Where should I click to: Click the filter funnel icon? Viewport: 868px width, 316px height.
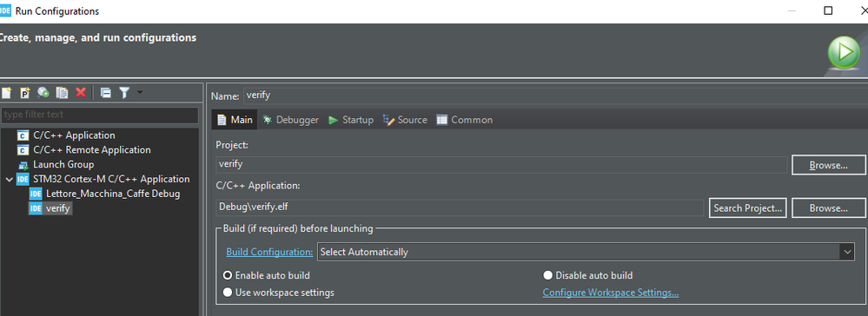point(124,93)
